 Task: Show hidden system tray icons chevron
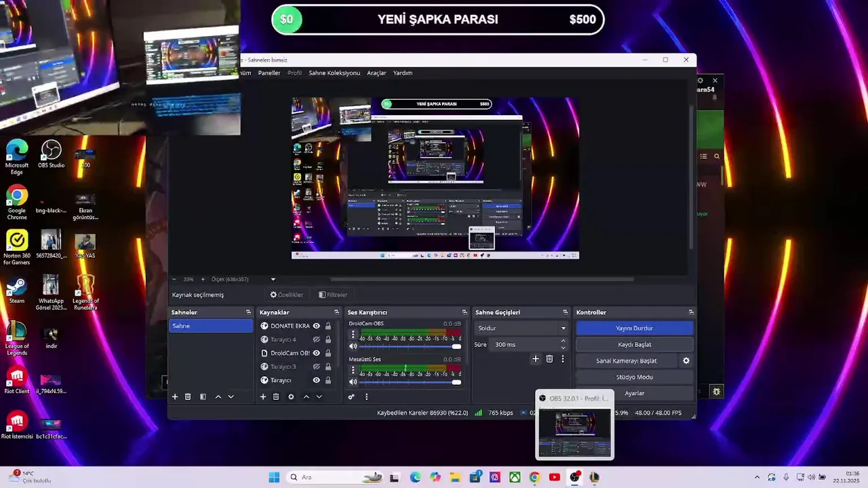[757, 477]
